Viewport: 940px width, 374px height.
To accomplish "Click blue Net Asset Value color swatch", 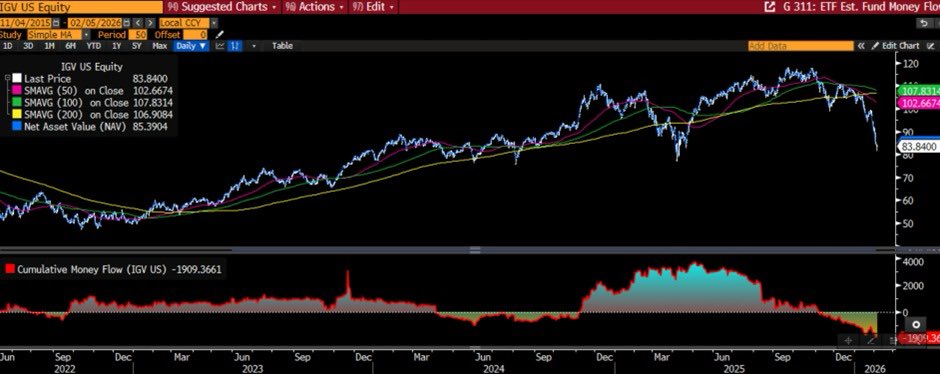I will [x=16, y=126].
